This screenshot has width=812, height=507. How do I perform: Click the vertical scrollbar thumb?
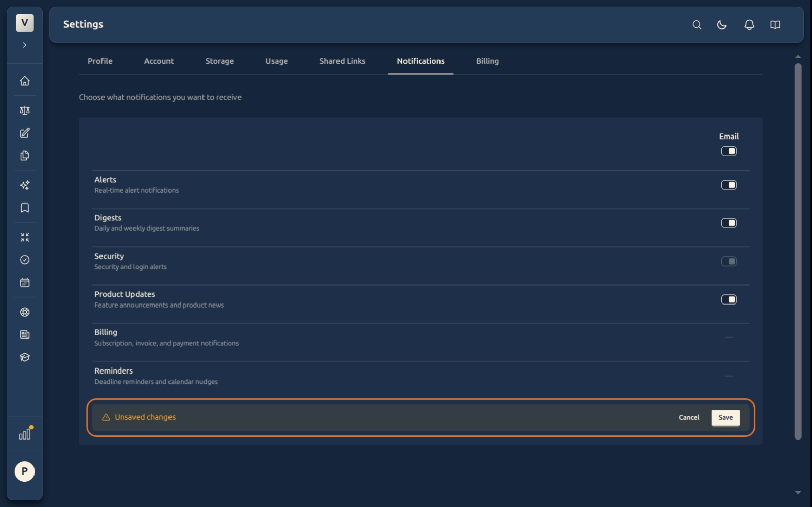click(x=798, y=251)
